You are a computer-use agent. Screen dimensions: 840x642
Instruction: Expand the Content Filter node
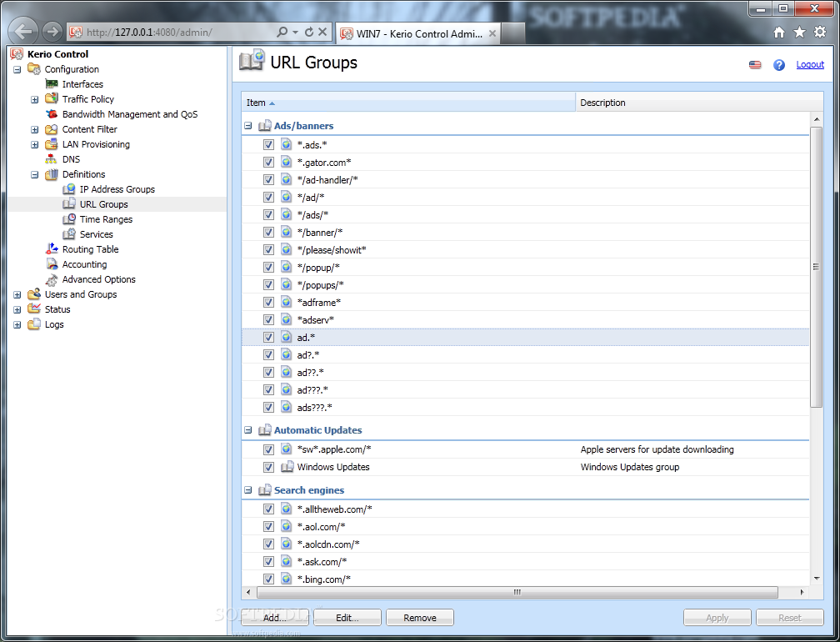(35, 129)
